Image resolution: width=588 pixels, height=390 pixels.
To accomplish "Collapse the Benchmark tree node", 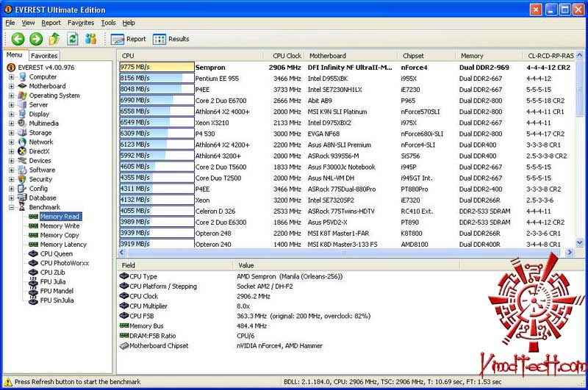I will (x=12, y=207).
